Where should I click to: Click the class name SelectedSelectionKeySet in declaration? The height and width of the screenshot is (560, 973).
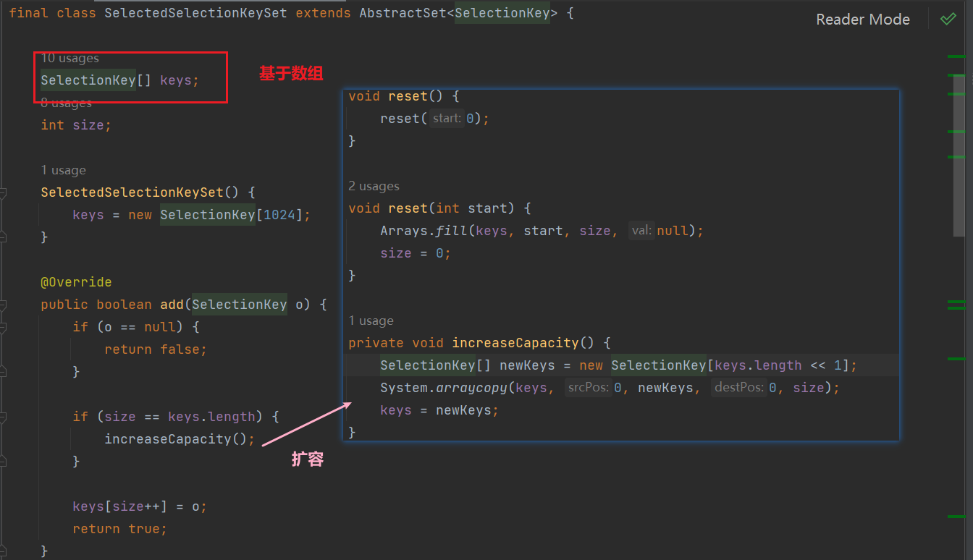[x=195, y=13]
